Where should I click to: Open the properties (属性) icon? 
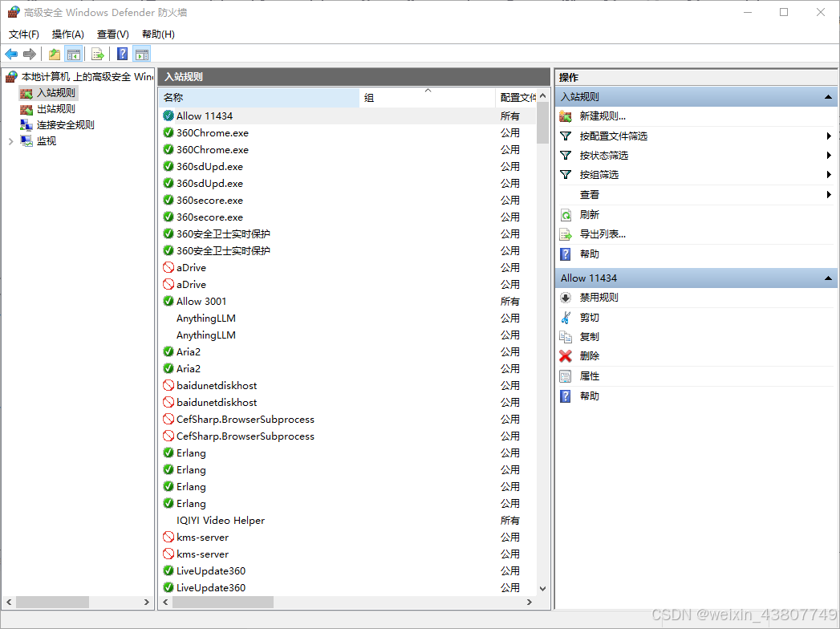pos(565,376)
